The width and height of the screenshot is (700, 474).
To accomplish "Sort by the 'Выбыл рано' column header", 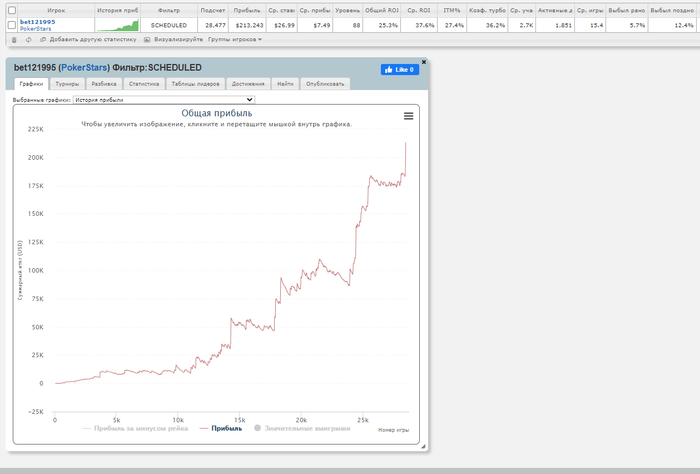I will [627, 10].
